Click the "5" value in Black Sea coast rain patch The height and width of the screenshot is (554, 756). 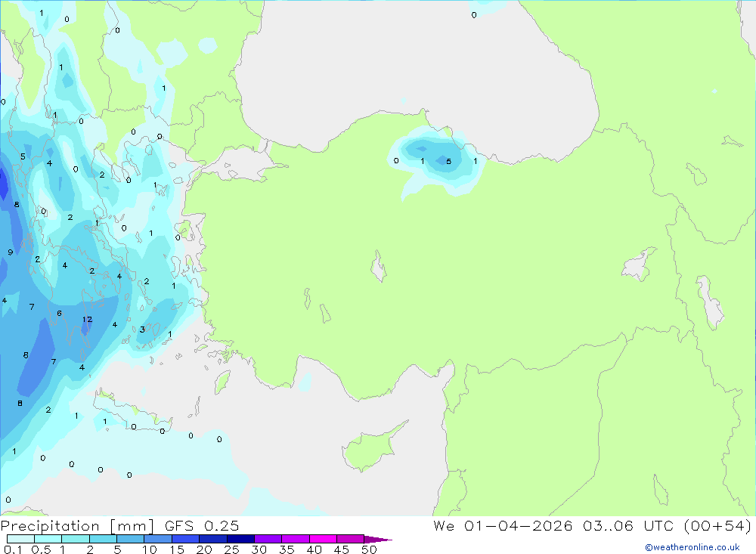[449, 162]
